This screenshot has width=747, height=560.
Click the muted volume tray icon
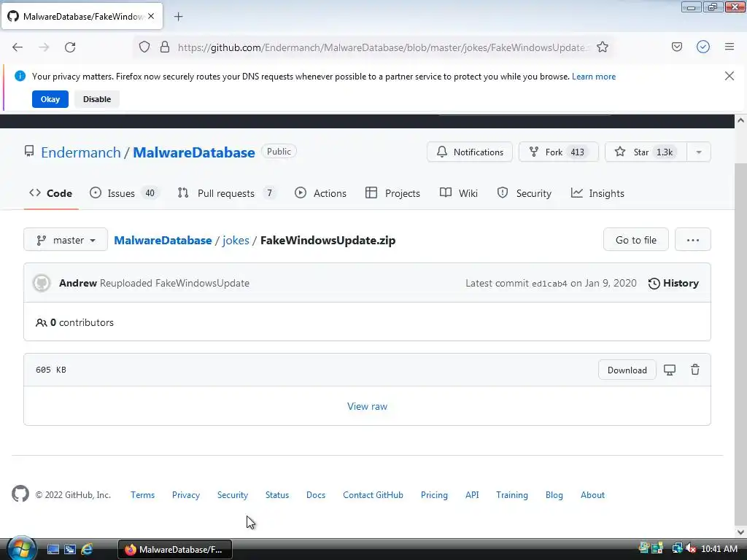691,548
